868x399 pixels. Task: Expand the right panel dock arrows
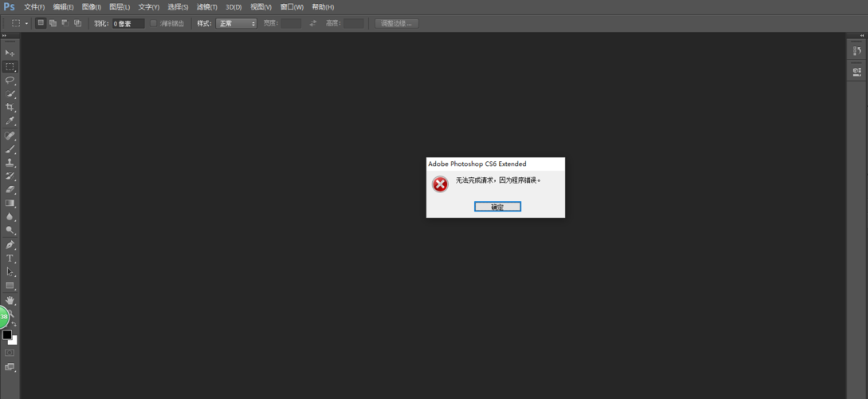(862, 35)
